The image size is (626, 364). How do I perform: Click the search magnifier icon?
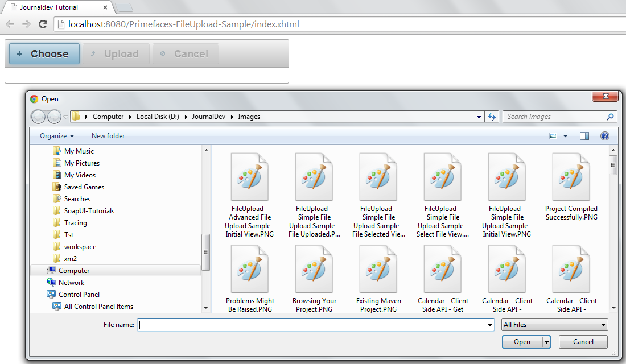click(610, 117)
